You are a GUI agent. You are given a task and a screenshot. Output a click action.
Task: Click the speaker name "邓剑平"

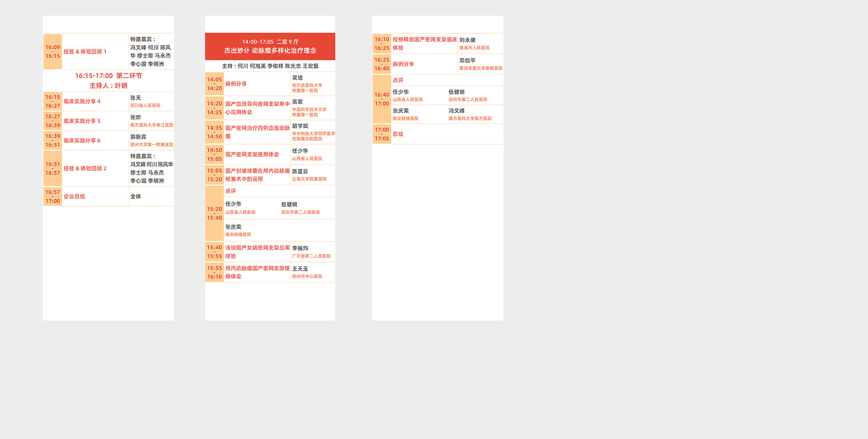point(467,60)
